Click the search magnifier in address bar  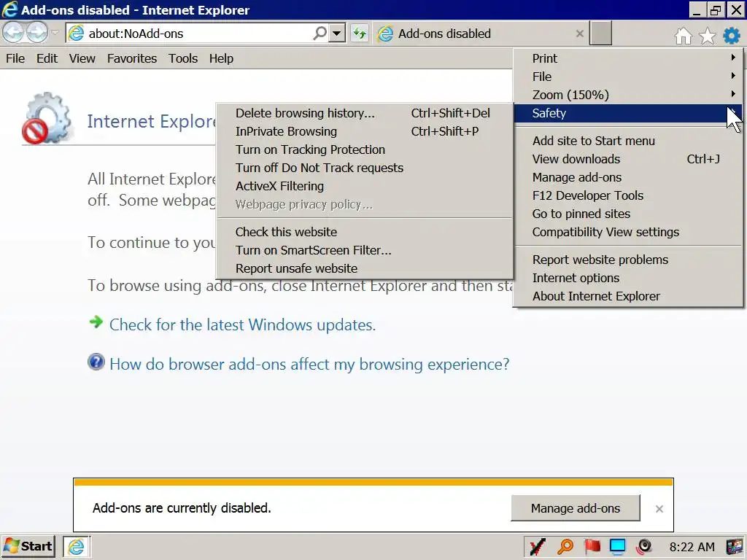click(x=320, y=34)
